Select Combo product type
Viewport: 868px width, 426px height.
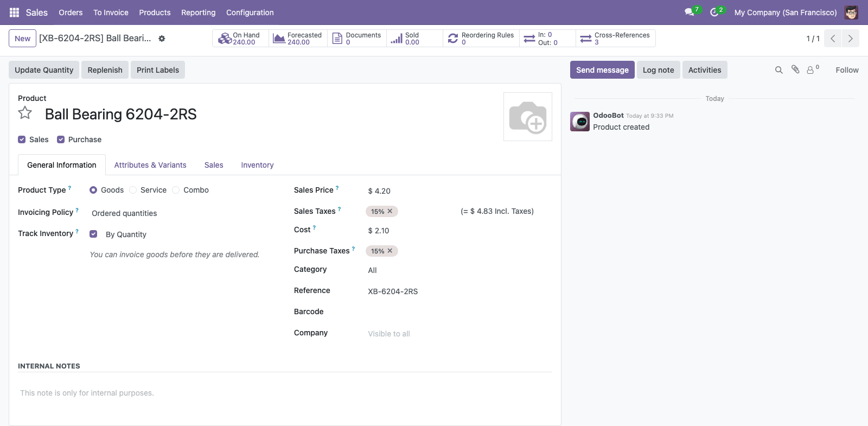click(x=176, y=190)
